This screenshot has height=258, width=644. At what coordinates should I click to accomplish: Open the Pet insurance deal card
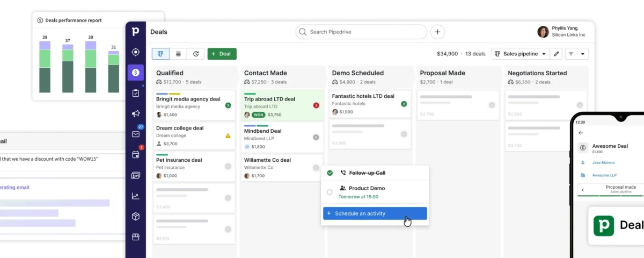pyautogui.click(x=194, y=167)
